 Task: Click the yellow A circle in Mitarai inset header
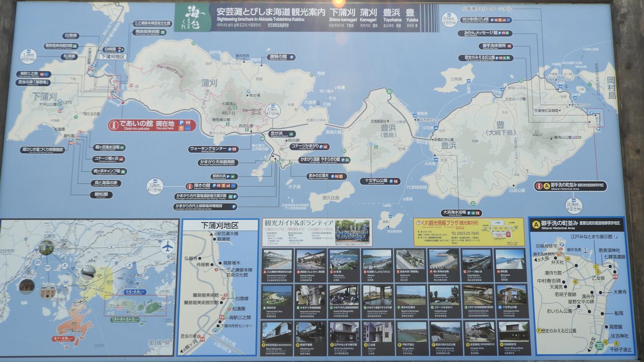(536, 225)
